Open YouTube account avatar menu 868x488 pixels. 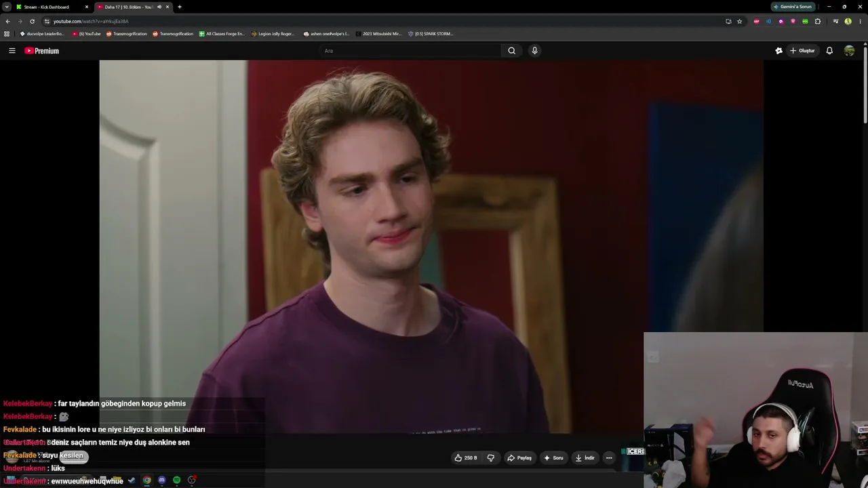pos(849,51)
